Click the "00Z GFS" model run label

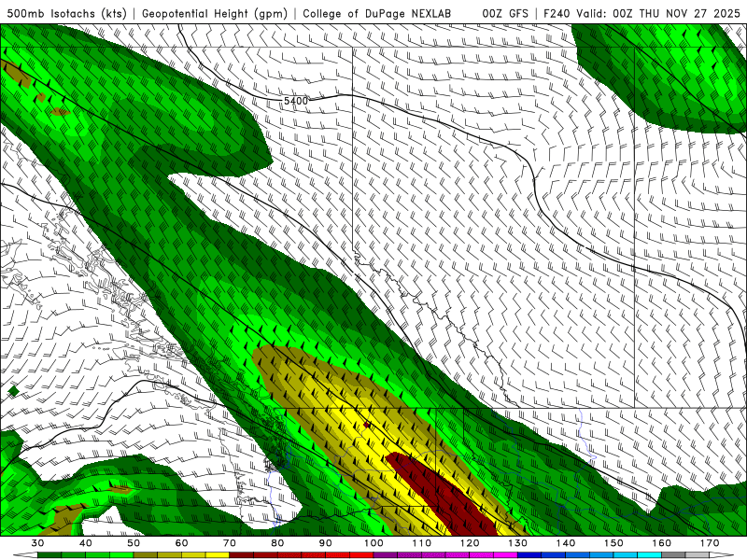505,14
